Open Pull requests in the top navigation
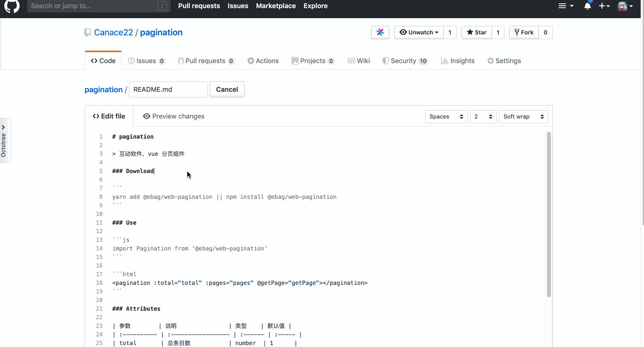Screen dimensions: 644x347 [x=199, y=6]
